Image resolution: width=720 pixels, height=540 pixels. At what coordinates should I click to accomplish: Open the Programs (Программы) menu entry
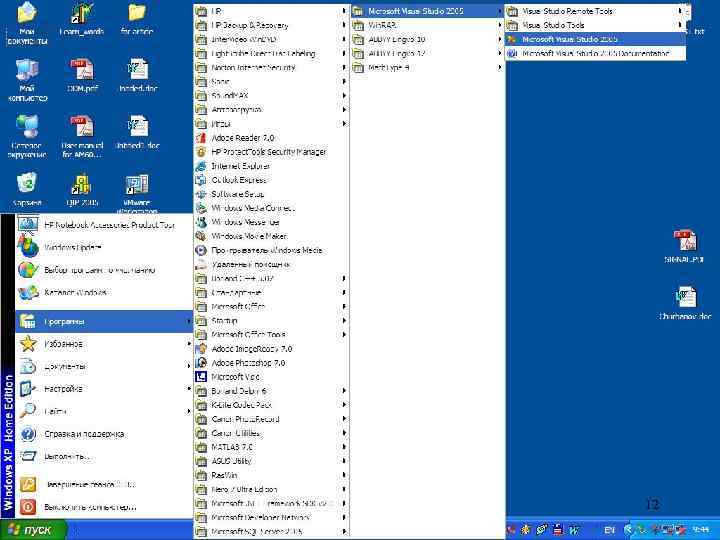click(x=104, y=321)
